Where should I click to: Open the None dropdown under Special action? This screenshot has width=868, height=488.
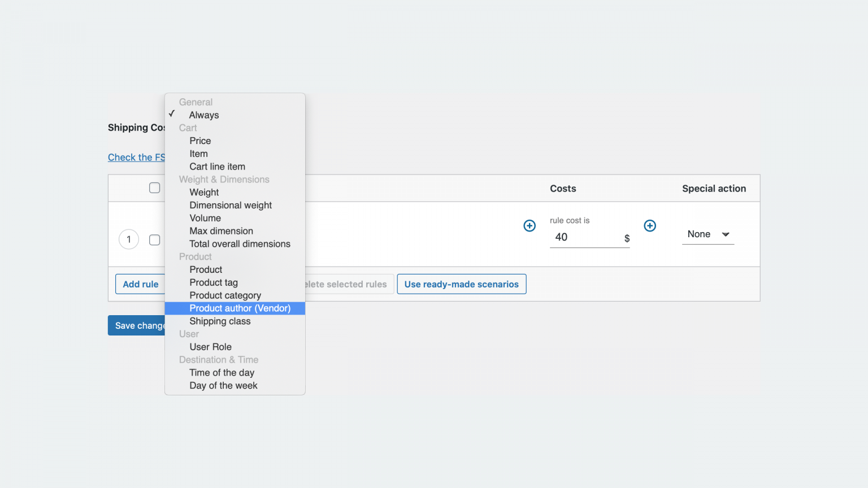point(708,234)
